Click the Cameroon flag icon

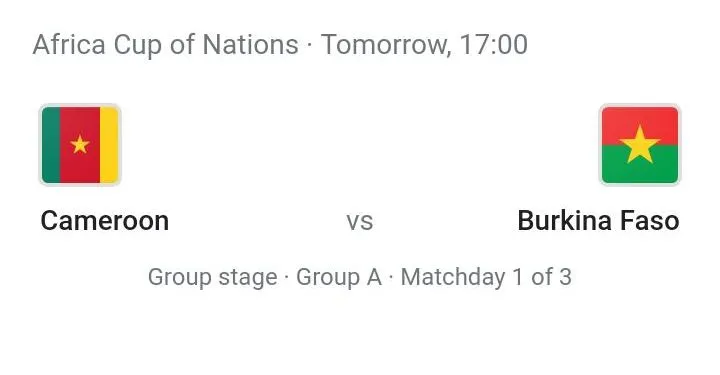[x=80, y=145]
